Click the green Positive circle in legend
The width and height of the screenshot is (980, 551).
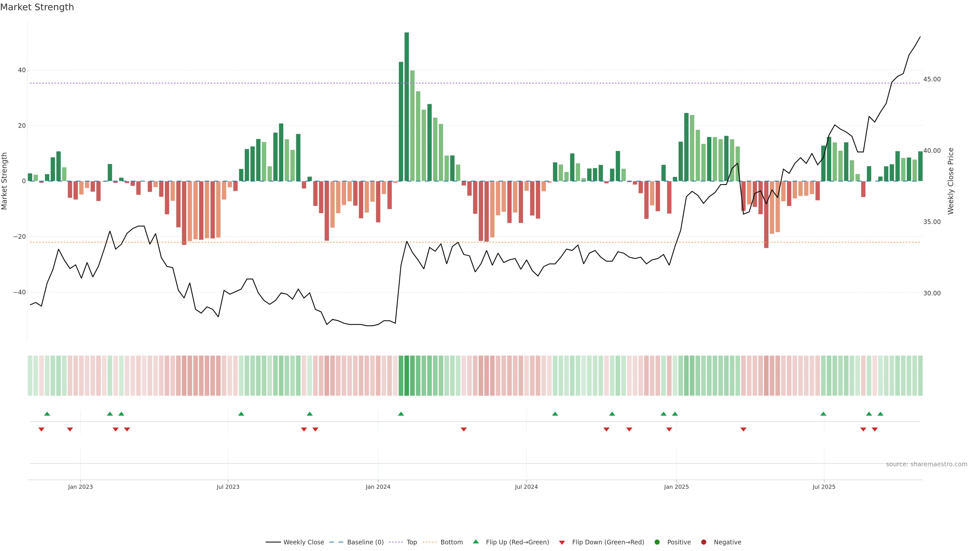click(657, 542)
